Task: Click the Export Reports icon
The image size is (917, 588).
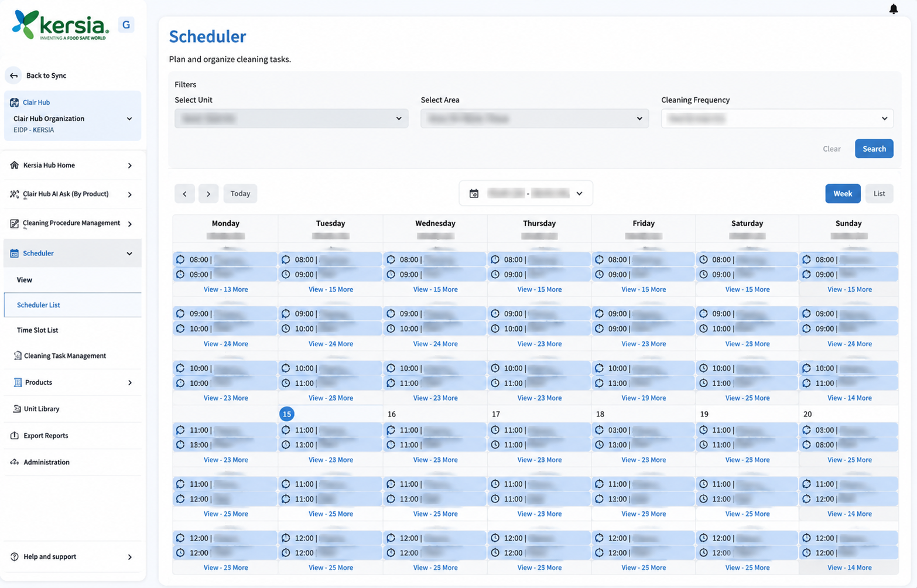Action: tap(15, 436)
